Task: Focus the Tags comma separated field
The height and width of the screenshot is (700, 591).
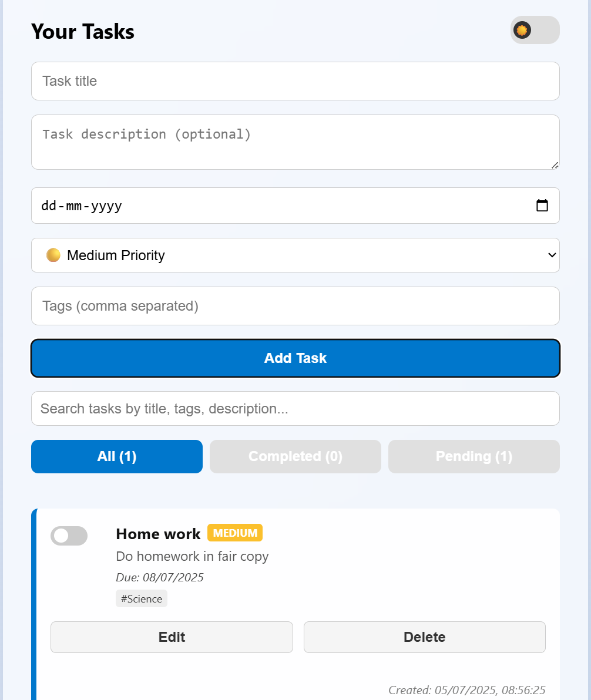Action: pos(295,306)
